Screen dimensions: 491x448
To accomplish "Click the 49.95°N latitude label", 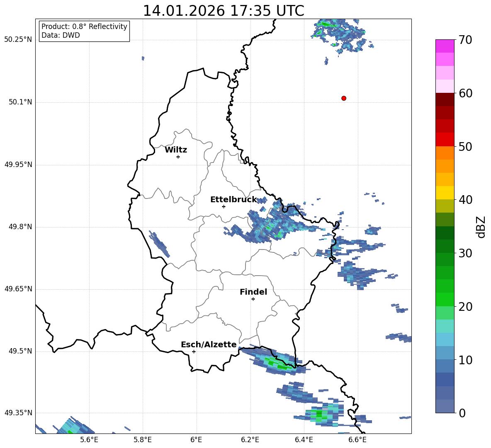I will point(18,165).
